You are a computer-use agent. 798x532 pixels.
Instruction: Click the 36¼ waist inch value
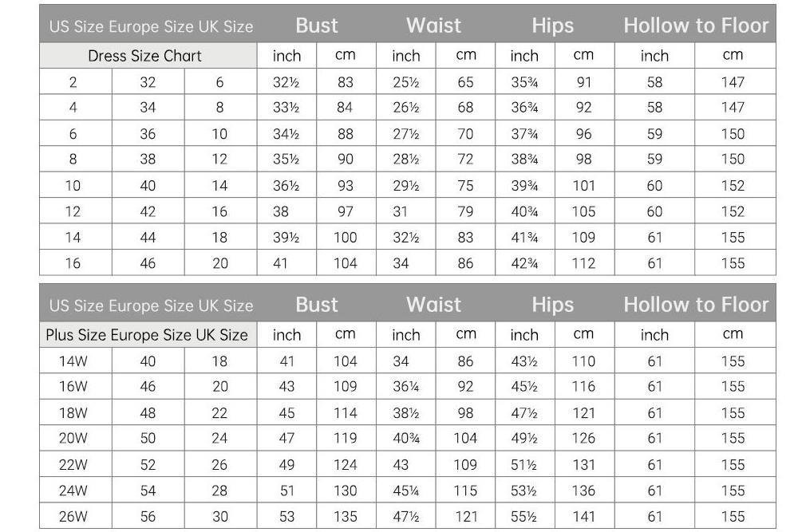point(406,387)
